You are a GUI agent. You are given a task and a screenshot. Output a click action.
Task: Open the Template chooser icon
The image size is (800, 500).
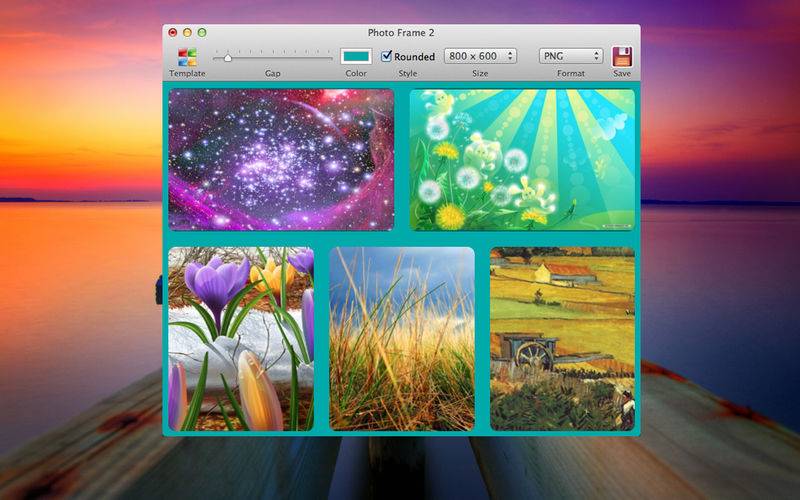coord(187,57)
